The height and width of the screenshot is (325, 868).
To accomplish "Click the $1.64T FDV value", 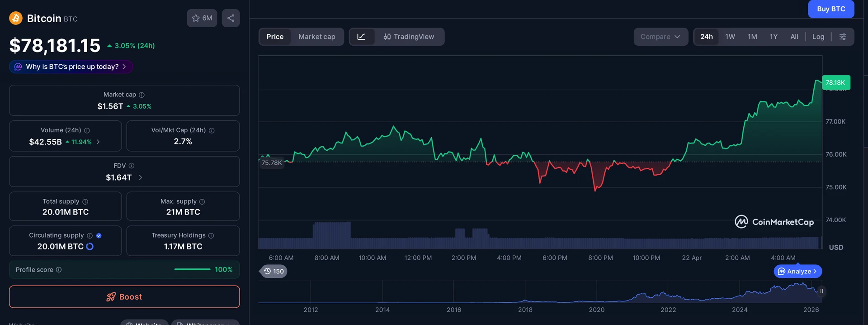I will pyautogui.click(x=119, y=177).
